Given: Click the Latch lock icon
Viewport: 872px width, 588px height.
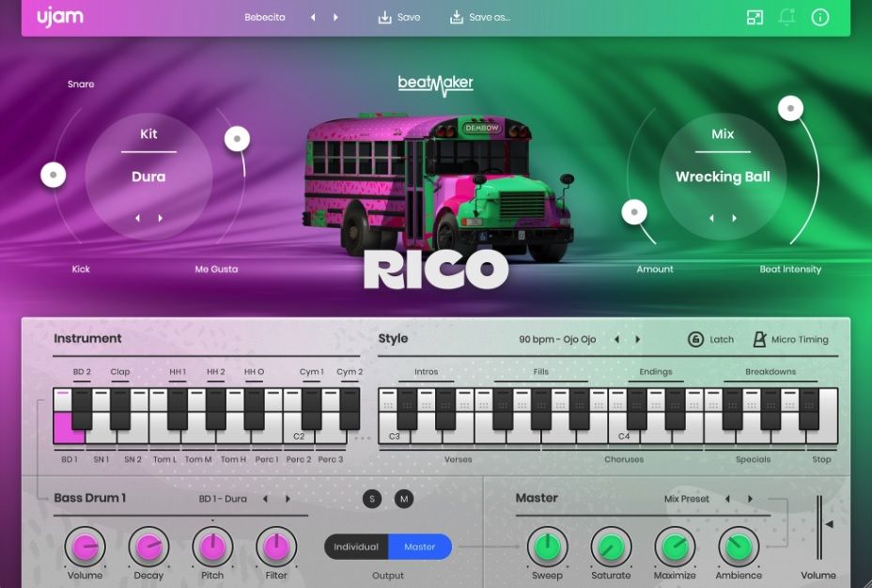Looking at the screenshot, I should 695,339.
